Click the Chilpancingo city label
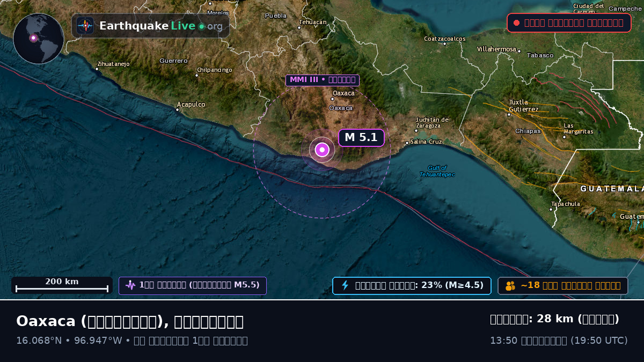 215,70
